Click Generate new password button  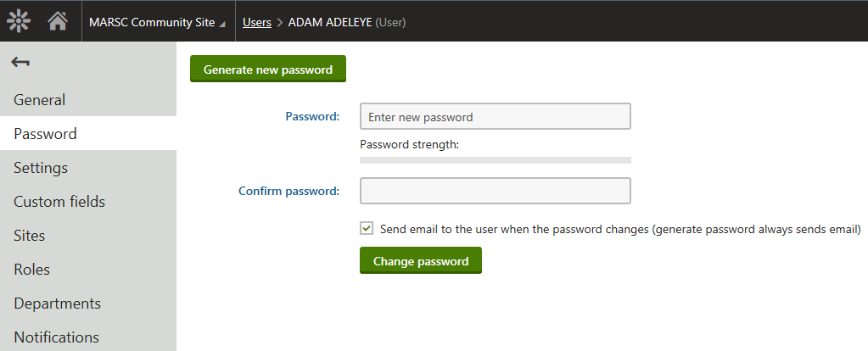click(x=268, y=69)
